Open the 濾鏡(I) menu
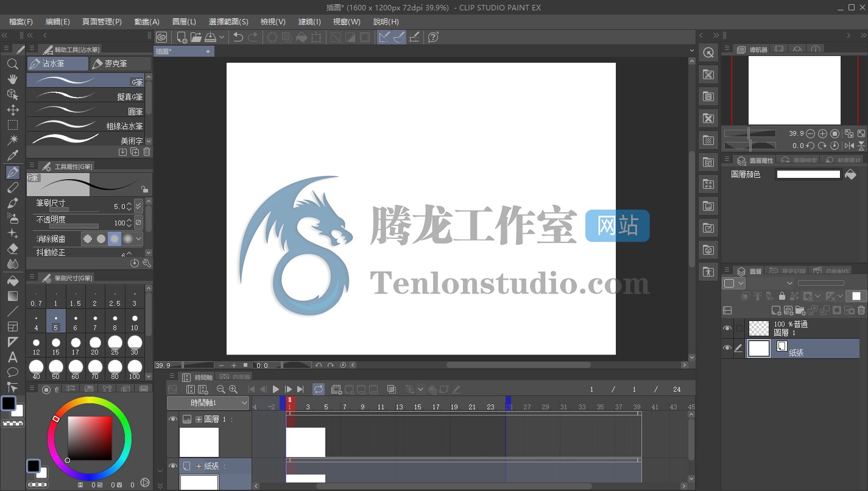868x491 pixels. click(x=309, y=22)
